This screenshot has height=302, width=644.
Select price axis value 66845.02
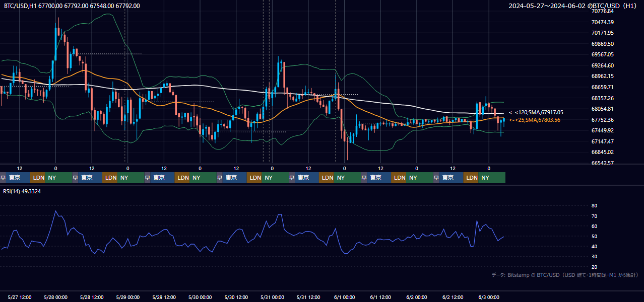click(x=602, y=152)
